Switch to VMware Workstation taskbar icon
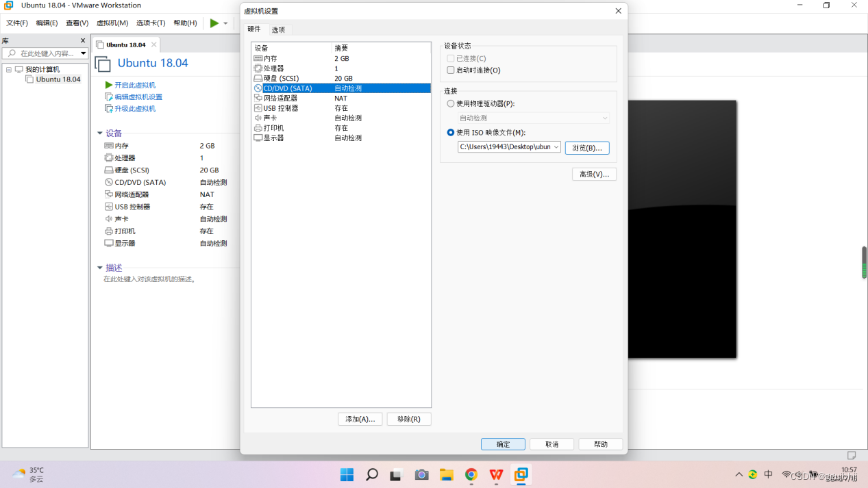 point(521,474)
